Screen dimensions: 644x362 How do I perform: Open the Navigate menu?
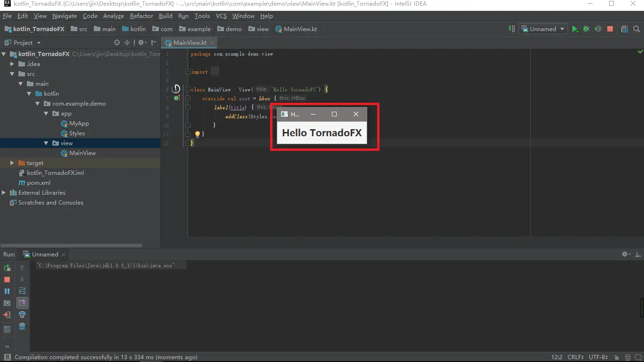click(x=65, y=16)
